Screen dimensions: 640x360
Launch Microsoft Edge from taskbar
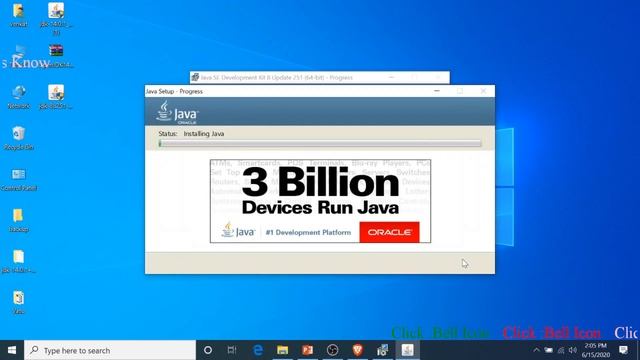pyautogui.click(x=258, y=350)
